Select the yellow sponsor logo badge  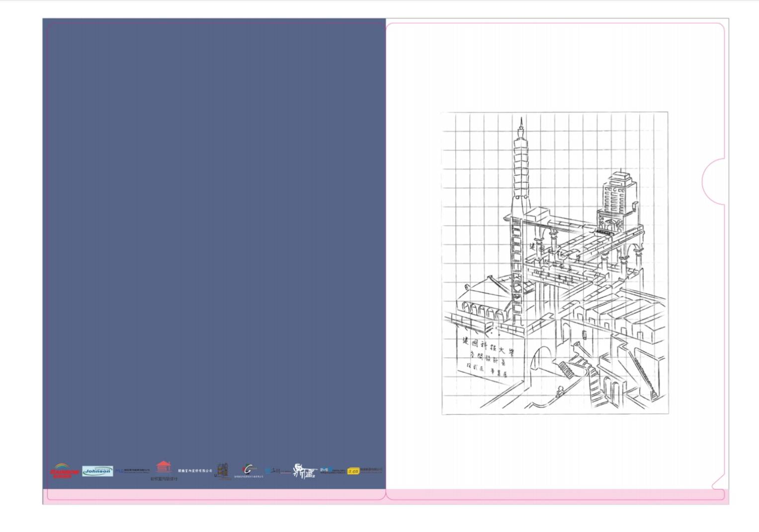click(x=353, y=471)
